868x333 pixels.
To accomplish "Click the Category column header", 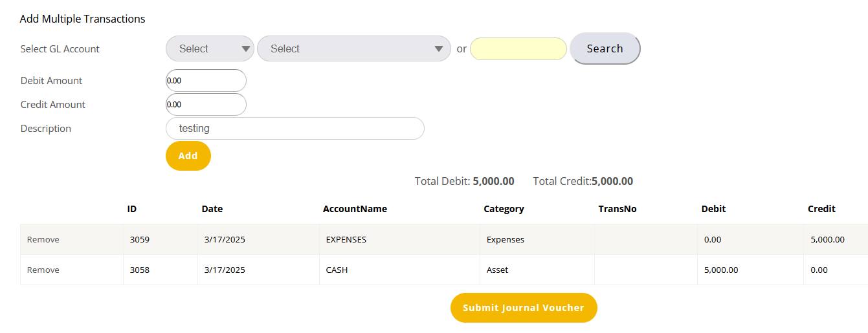I will (504, 209).
